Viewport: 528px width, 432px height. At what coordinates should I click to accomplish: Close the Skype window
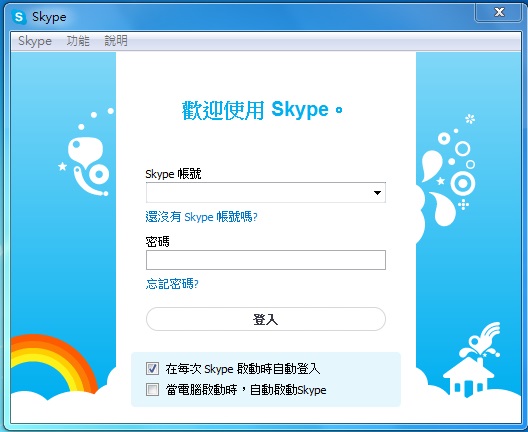(x=499, y=12)
